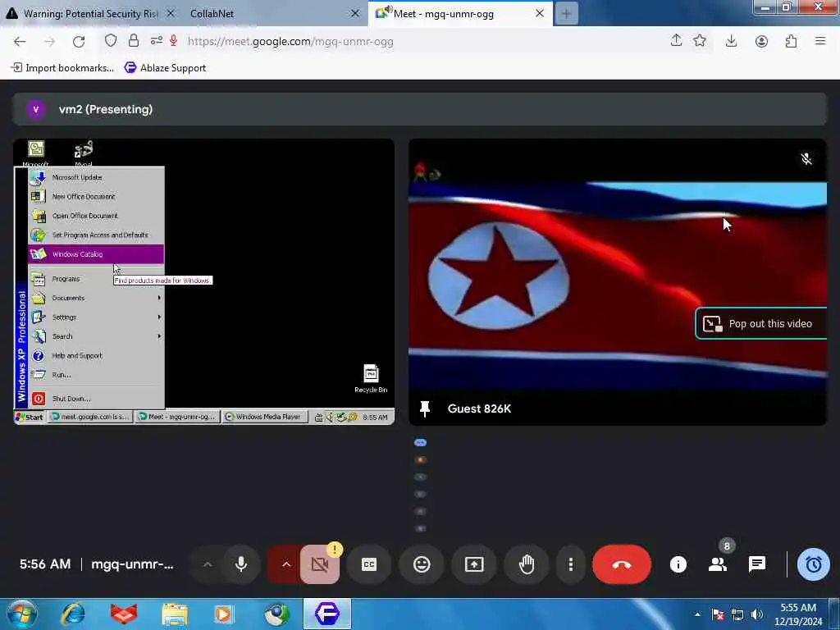Click the red microphone permission indicator

174,41
